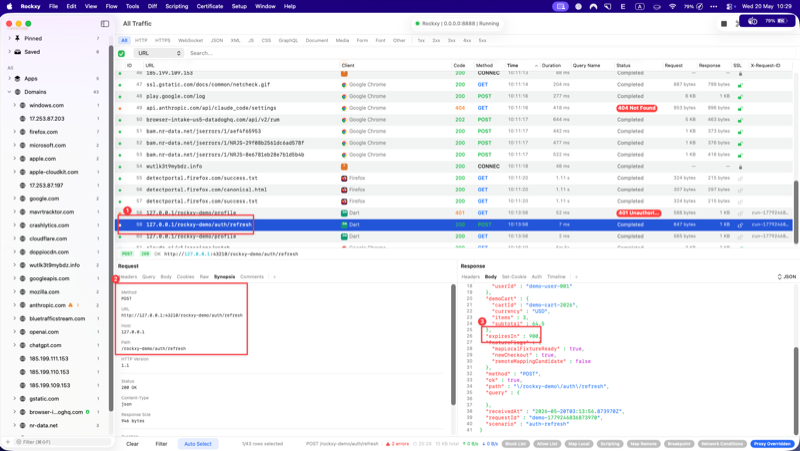Collapse the Domains section chevron

coord(9,92)
